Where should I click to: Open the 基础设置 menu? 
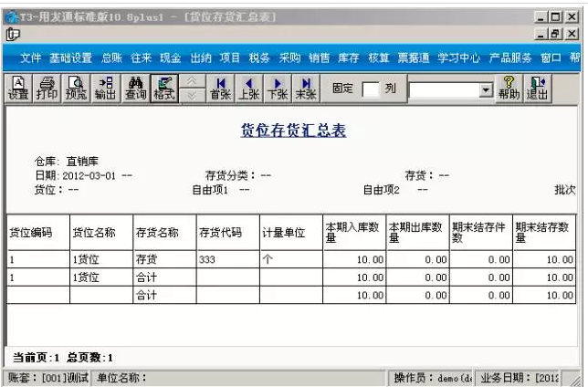(71, 58)
